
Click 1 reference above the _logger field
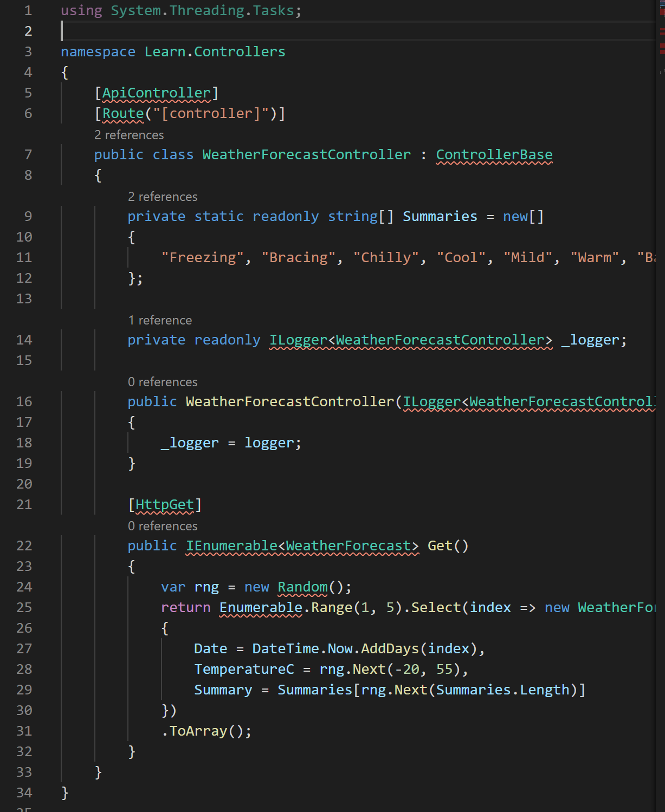coord(160,320)
